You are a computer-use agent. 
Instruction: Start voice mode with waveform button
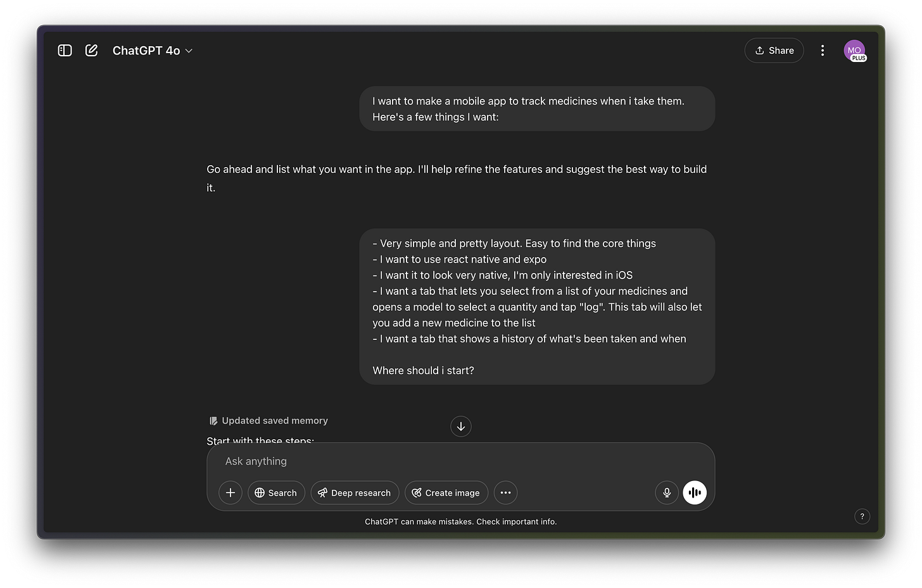coord(695,492)
